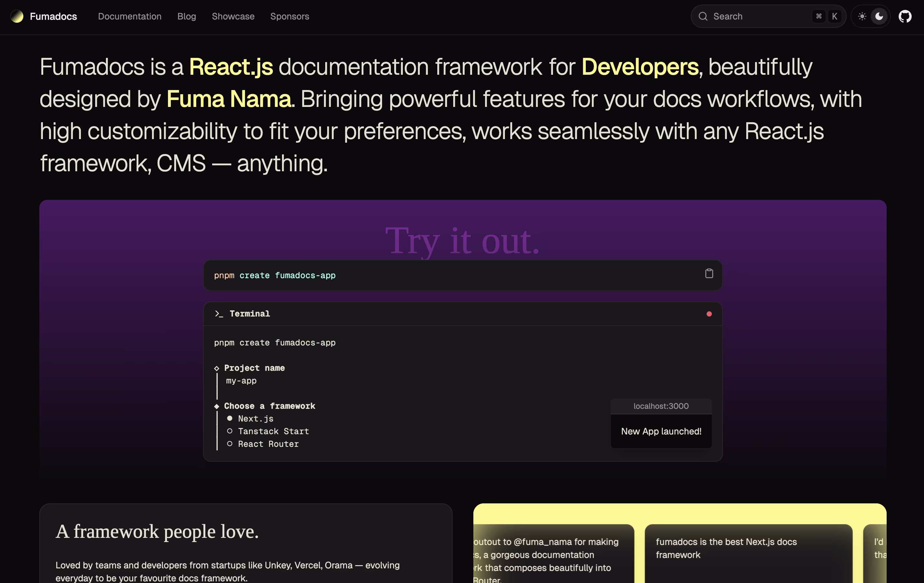Copy the pnpm command with clipboard icon
The height and width of the screenshot is (583, 924).
pyautogui.click(x=710, y=273)
